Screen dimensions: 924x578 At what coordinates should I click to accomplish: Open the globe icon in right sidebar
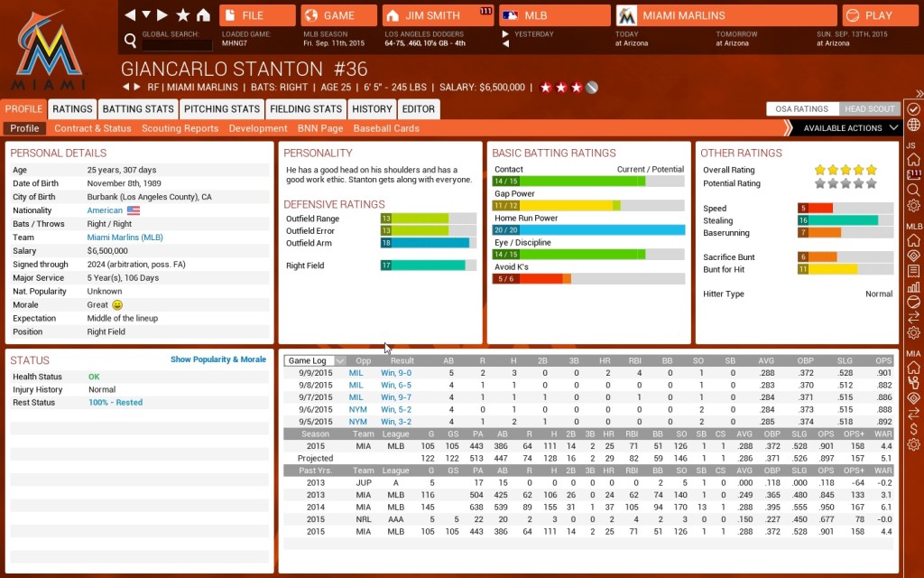point(913,124)
